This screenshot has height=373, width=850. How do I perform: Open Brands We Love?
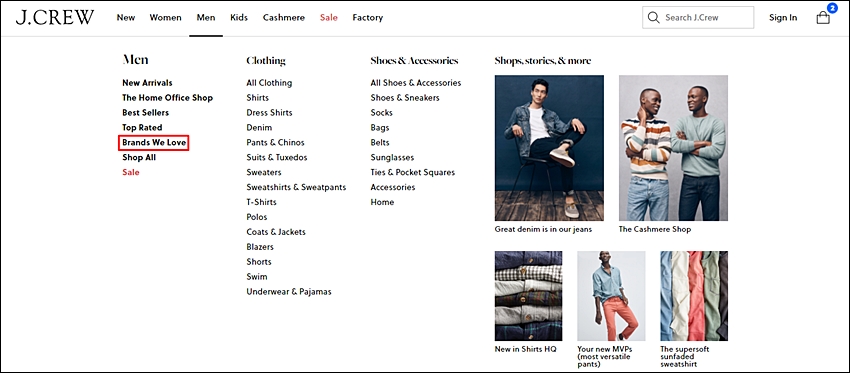tap(154, 143)
